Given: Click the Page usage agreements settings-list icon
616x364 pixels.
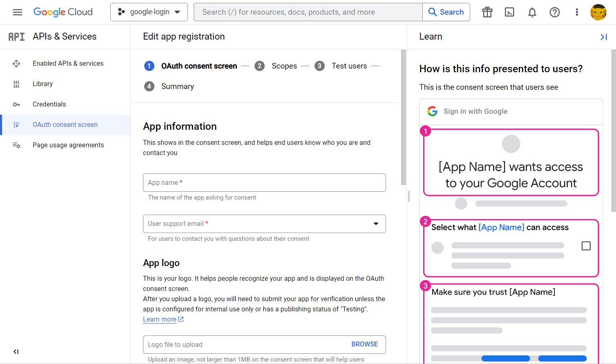Looking at the screenshot, I should coord(16,145).
